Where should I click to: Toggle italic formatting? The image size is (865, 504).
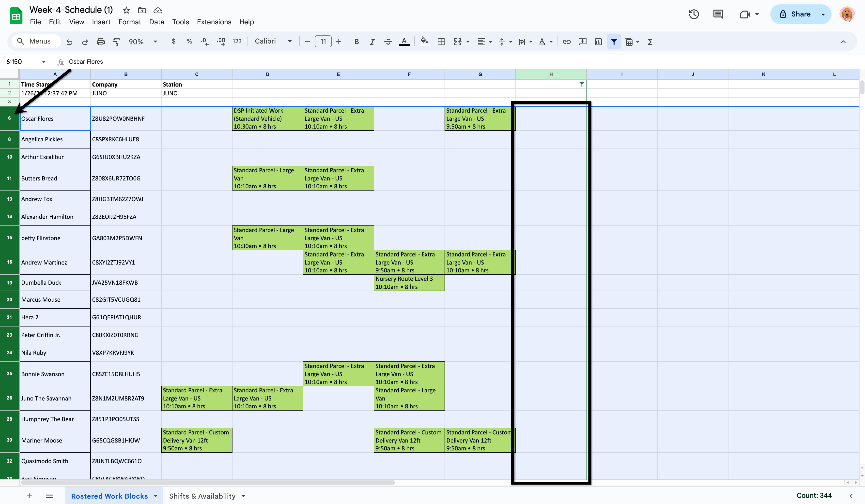372,42
